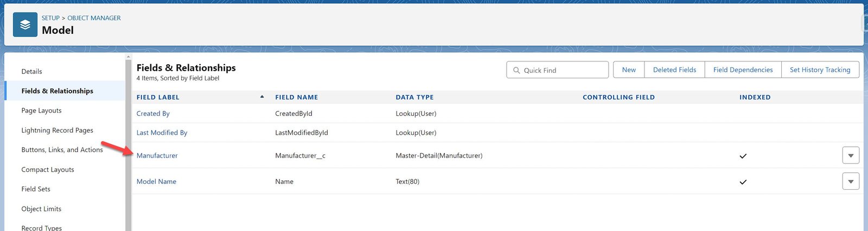Click the Lookup(User) cell in Created By row

click(416, 114)
